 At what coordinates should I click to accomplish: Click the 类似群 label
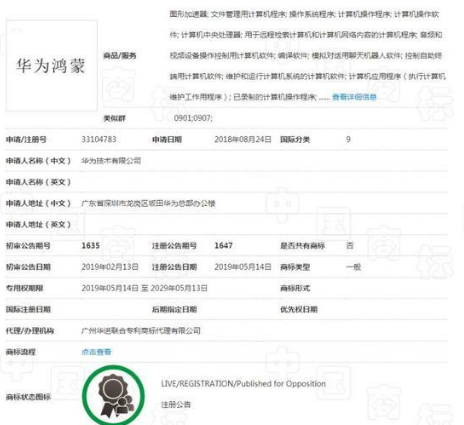pos(114,118)
